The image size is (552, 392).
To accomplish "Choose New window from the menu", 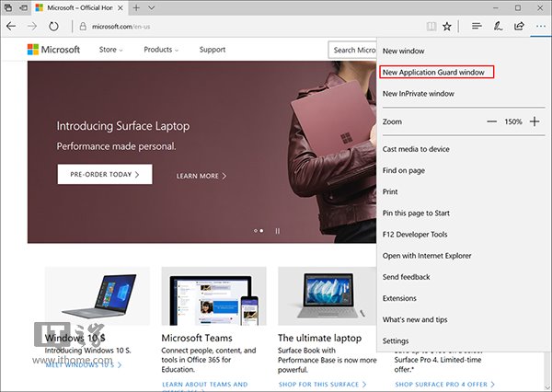I will pos(404,51).
